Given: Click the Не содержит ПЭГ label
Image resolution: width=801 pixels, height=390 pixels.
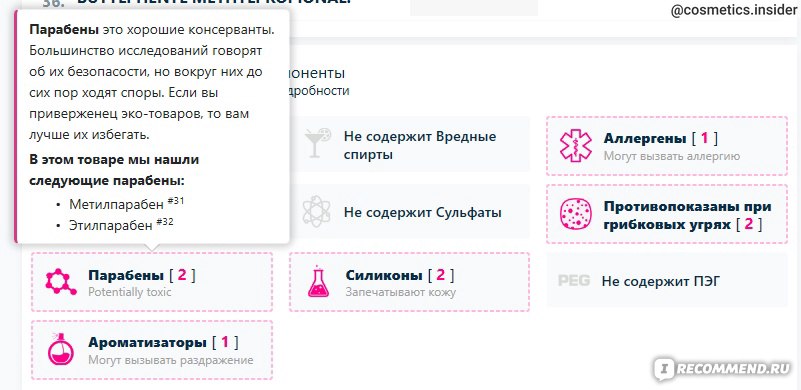Looking at the screenshot, I should (661, 281).
